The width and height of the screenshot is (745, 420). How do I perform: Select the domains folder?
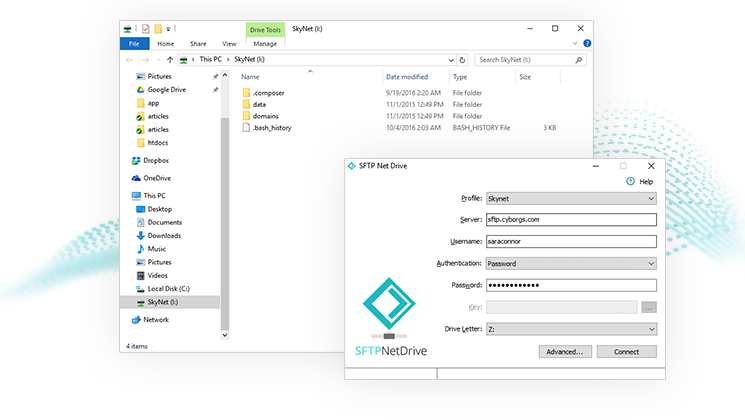tap(265, 116)
